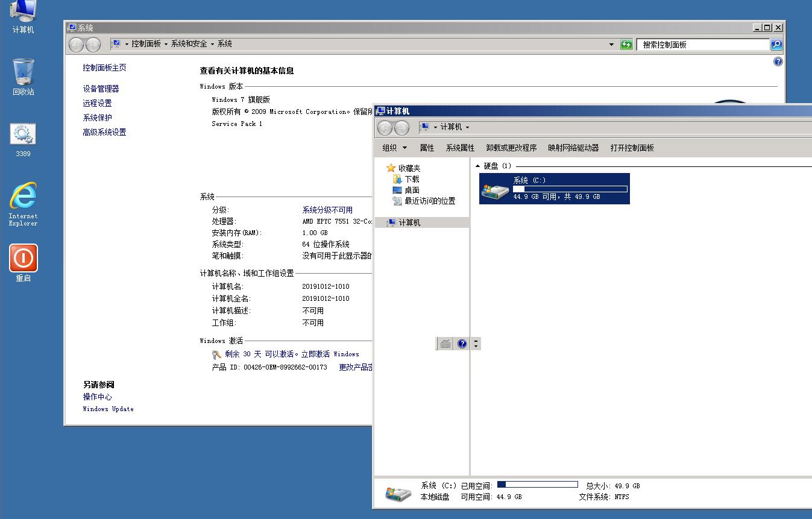Click the 1.00 GB installed RAM value
This screenshot has width=812, height=519.
pyautogui.click(x=315, y=233)
